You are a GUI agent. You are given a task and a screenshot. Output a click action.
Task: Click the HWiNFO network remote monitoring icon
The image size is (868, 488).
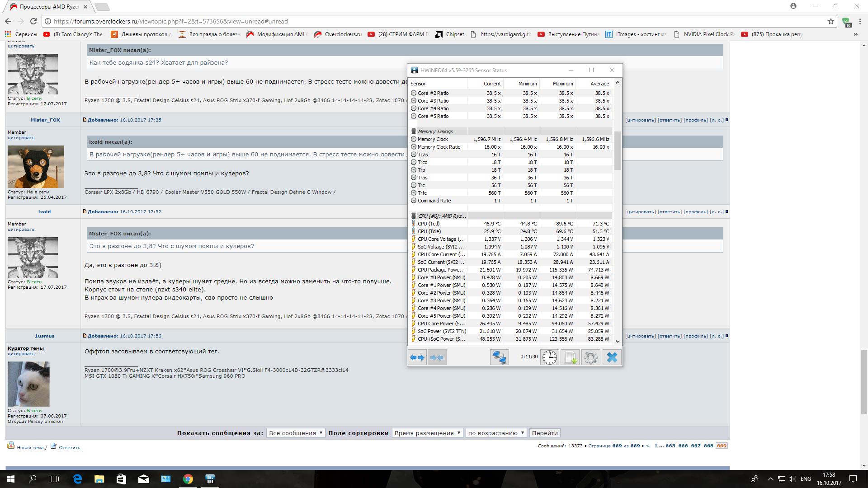(499, 357)
